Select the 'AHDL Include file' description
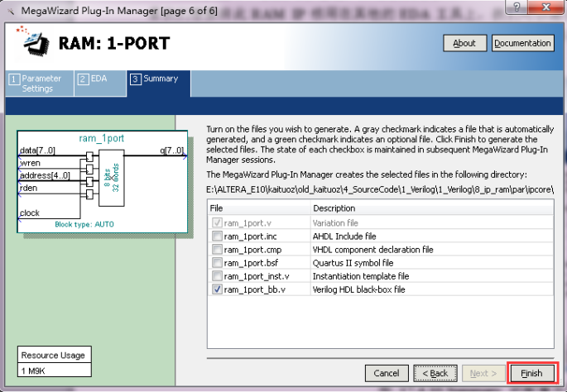This screenshot has height=392, width=567. 344,237
